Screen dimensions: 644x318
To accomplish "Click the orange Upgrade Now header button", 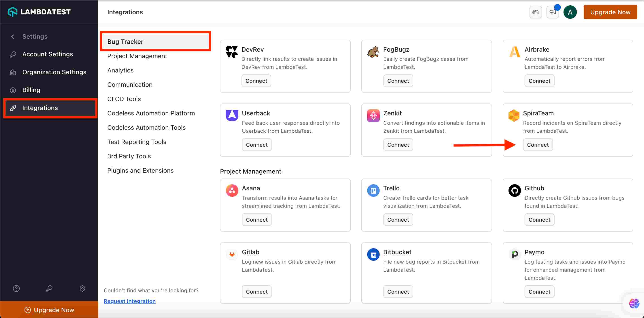I will pyautogui.click(x=610, y=12).
